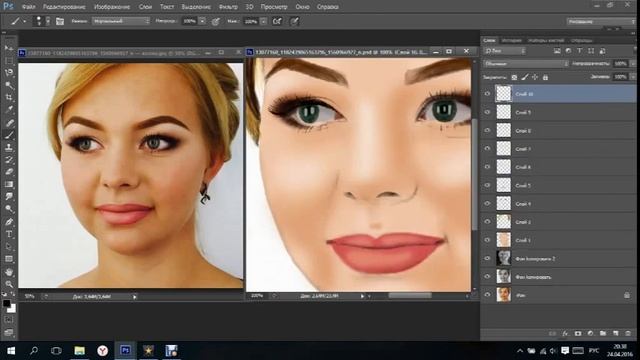
Task: Select the Eyedropper tool
Action: pyautogui.click(x=9, y=110)
